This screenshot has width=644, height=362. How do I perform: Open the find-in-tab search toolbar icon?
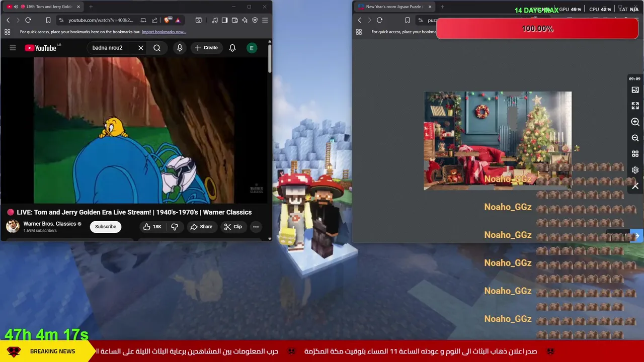coord(199,20)
